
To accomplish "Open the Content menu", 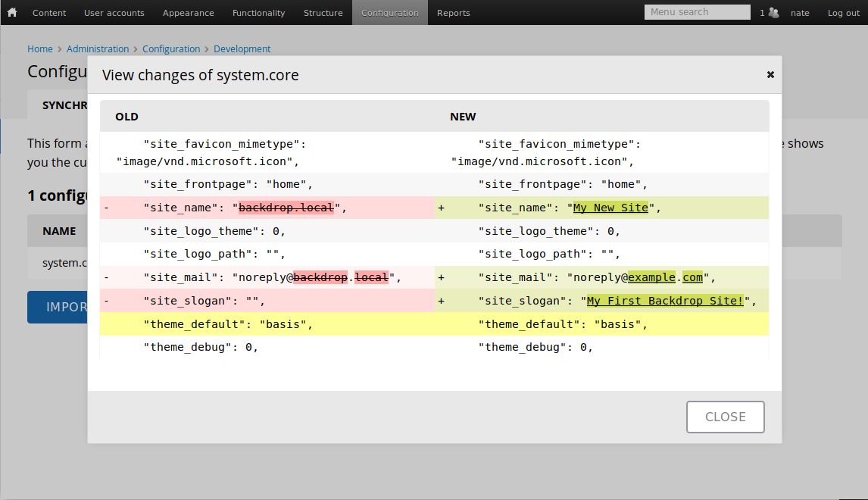I will pyautogui.click(x=48, y=12).
